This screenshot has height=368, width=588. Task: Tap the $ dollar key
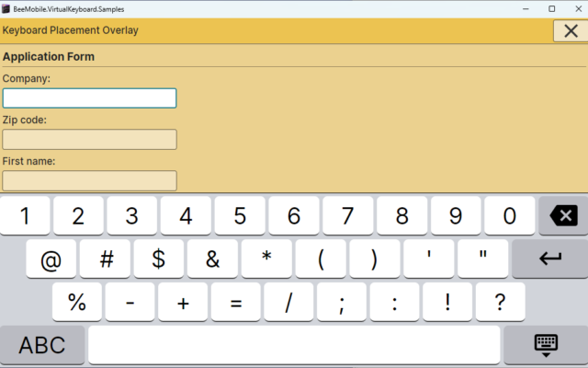(159, 259)
